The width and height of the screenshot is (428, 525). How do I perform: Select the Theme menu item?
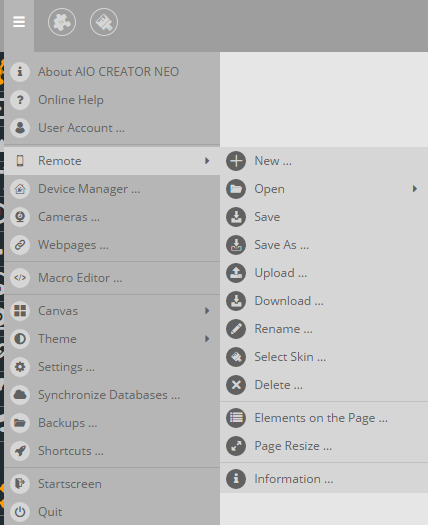(x=112, y=339)
